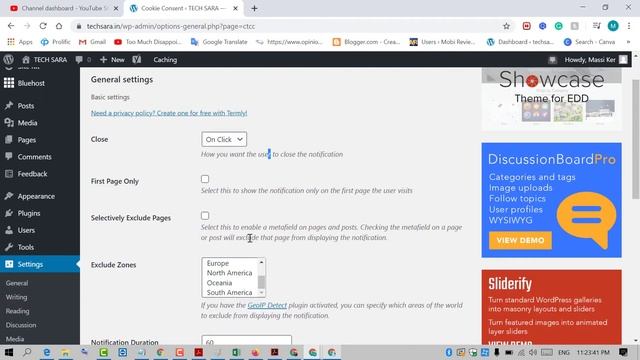Click the Termly privacy policy link

click(169, 113)
